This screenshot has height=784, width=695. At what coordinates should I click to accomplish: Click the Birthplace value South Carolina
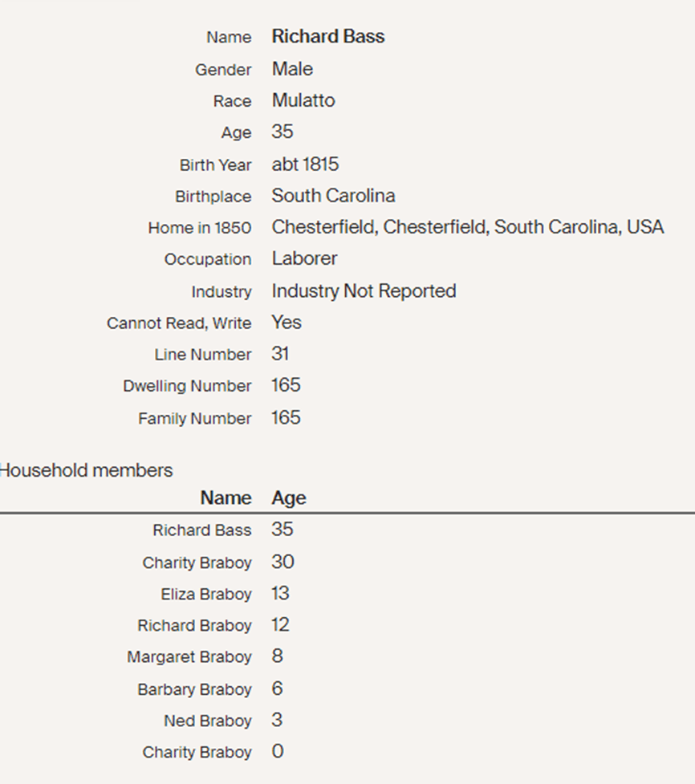333,196
